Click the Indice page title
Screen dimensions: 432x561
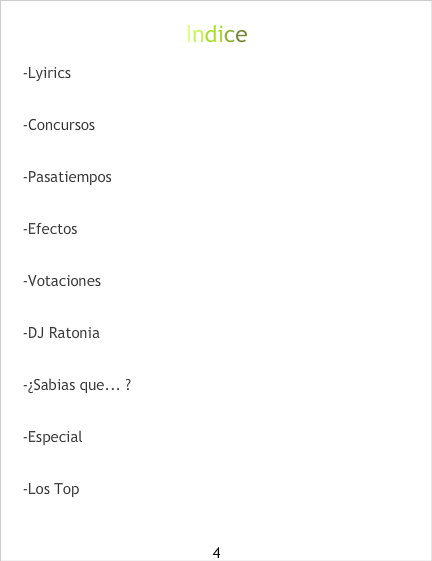coord(217,34)
